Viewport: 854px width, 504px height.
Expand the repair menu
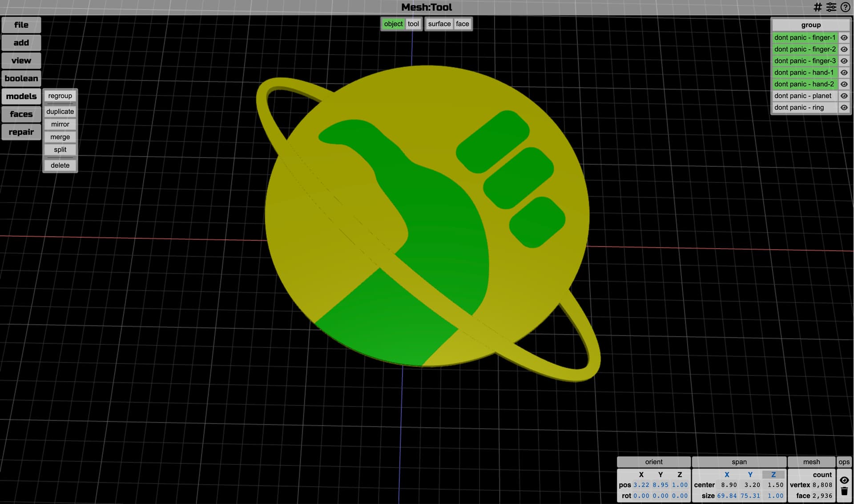click(x=21, y=132)
